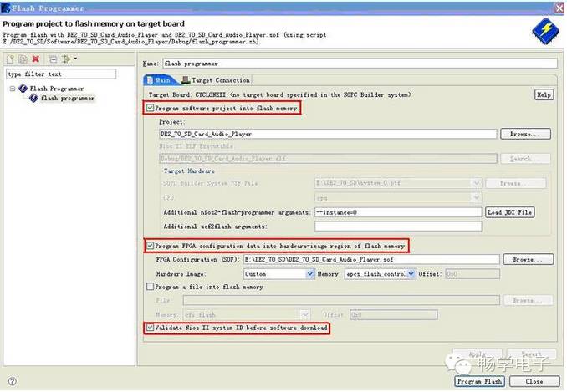Click the Flash Programmer window title icon
Screen dimensions: 567x392
coord(5,8)
